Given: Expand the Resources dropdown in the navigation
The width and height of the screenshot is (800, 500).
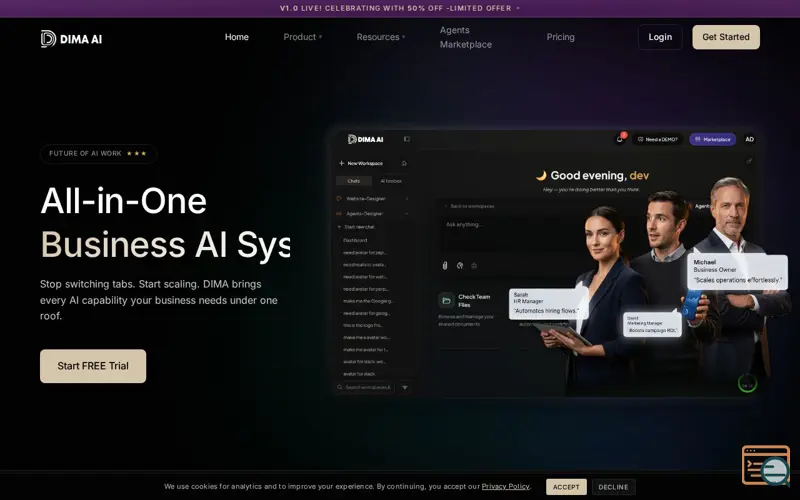Looking at the screenshot, I should [x=381, y=37].
